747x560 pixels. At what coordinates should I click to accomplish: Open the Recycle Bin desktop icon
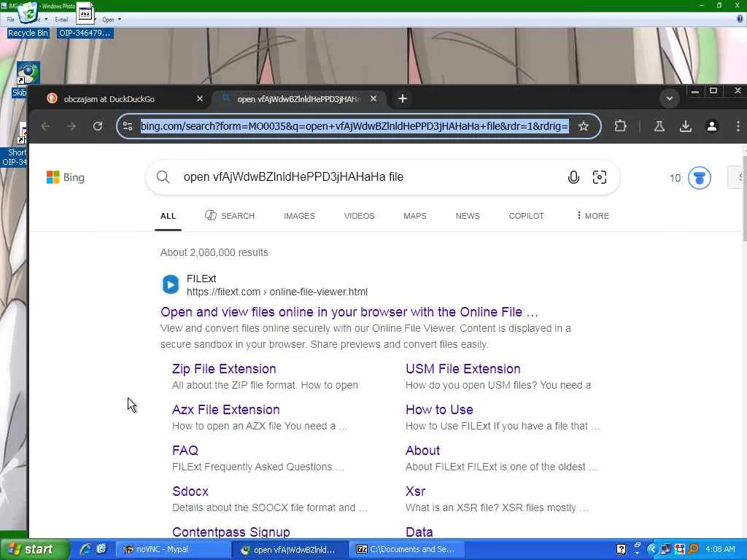point(28,19)
